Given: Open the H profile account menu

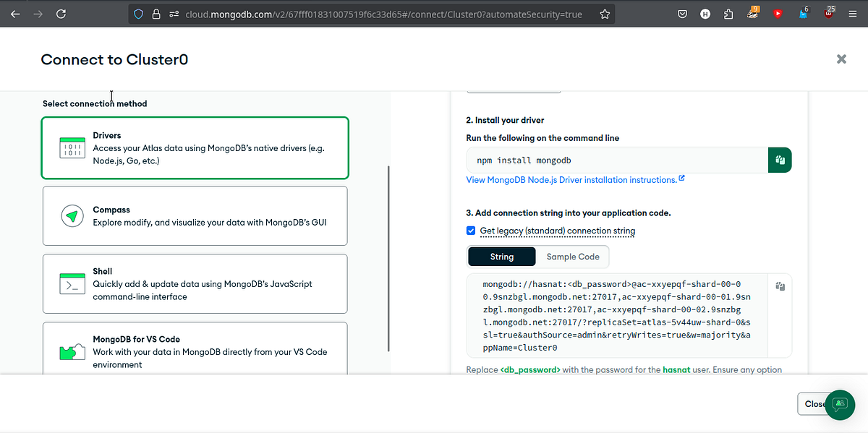Looking at the screenshot, I should click(705, 13).
